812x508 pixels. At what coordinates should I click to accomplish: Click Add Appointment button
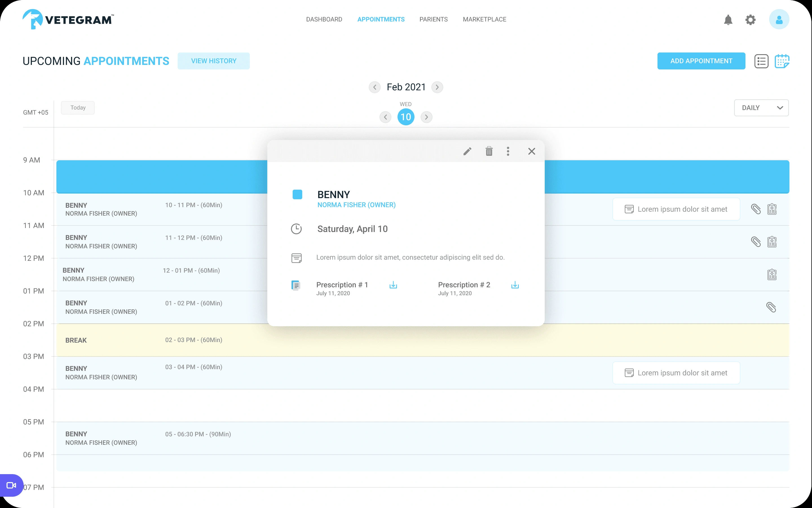coord(701,61)
